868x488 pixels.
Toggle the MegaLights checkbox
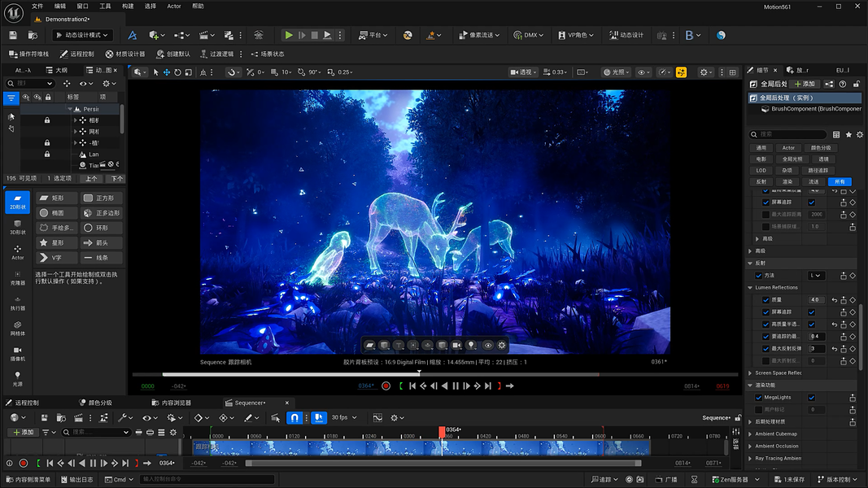pos(811,397)
